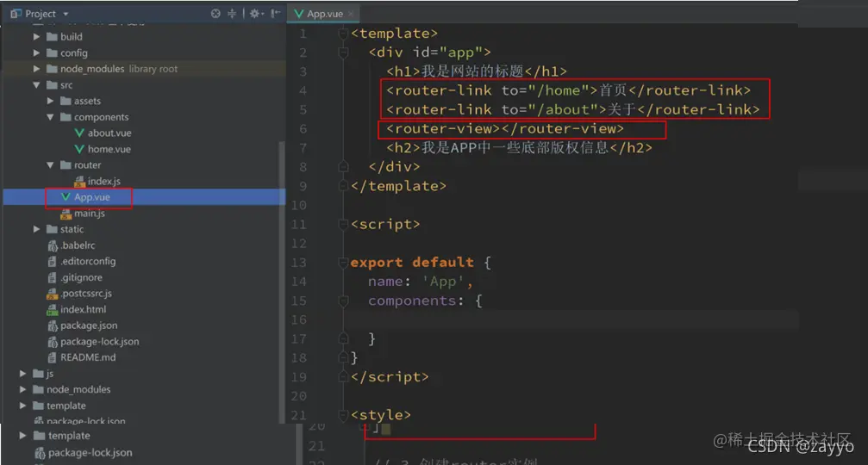Click the JSON icon beside package.json

(x=53, y=325)
